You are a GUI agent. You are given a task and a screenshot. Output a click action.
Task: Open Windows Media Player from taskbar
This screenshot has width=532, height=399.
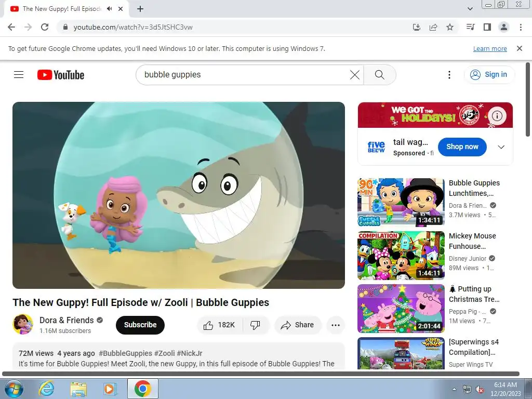coord(110,389)
